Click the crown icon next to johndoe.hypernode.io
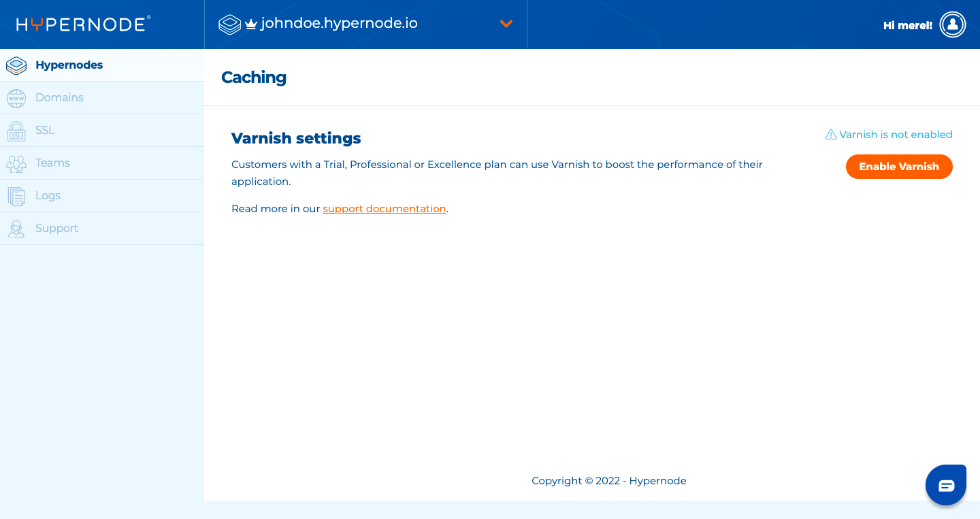 (x=251, y=24)
